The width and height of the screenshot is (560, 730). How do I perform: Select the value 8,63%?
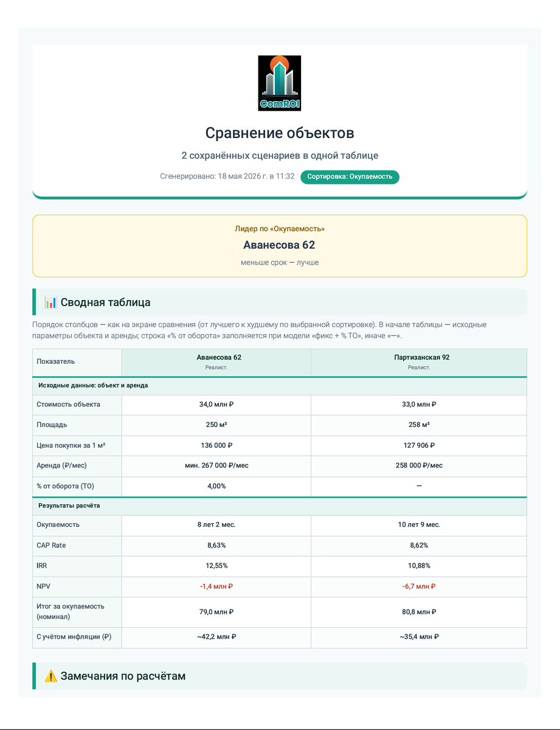click(216, 545)
